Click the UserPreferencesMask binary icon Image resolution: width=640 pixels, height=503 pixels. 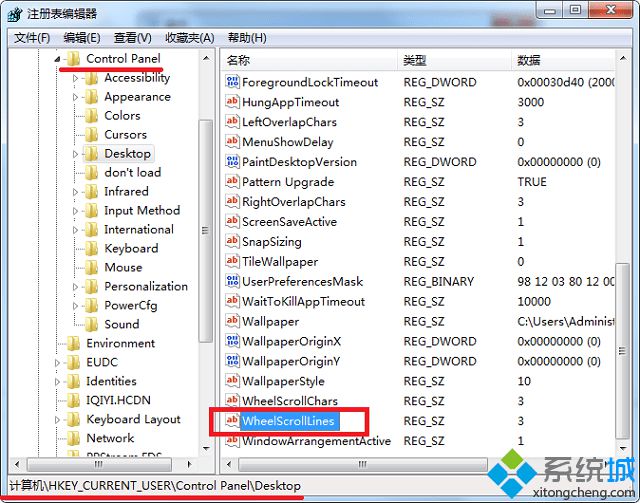pyautogui.click(x=232, y=281)
